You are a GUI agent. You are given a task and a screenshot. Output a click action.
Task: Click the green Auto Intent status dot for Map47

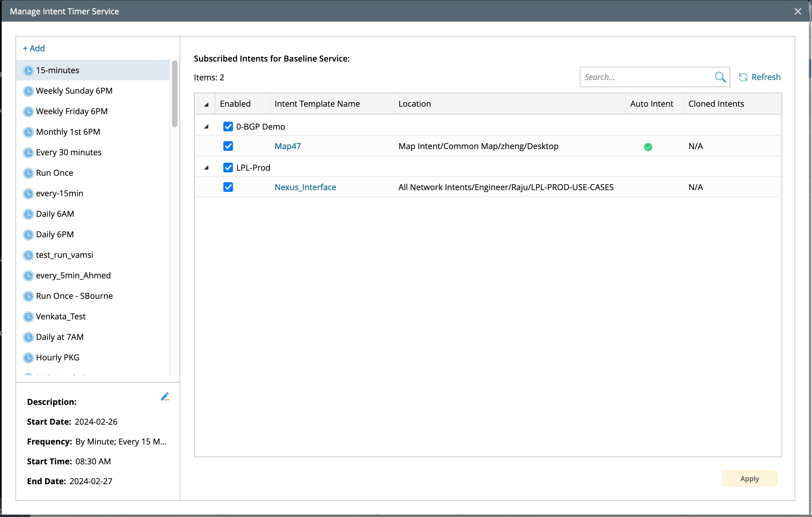(x=648, y=147)
